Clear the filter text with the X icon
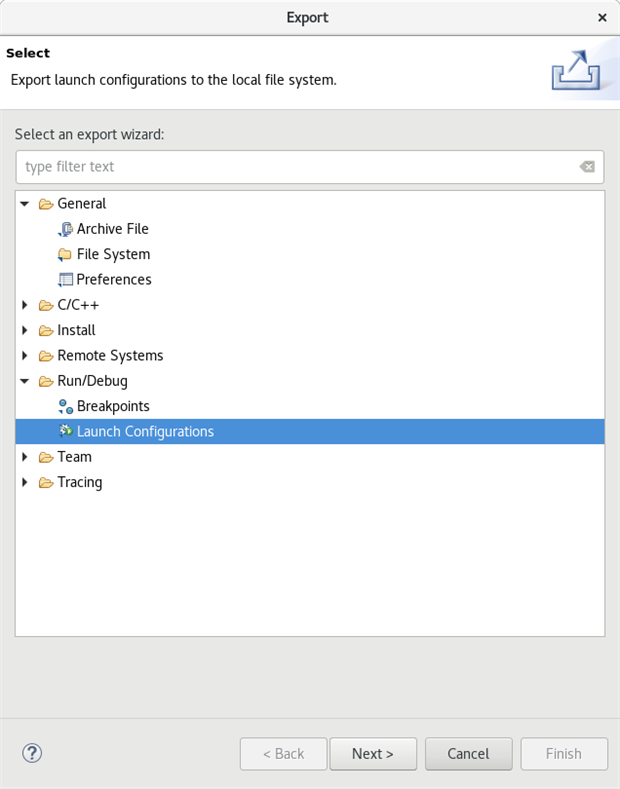 pos(587,167)
